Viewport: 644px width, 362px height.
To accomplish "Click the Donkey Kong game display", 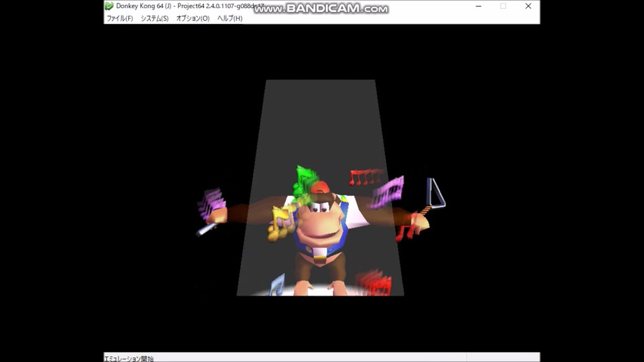I will [321, 188].
